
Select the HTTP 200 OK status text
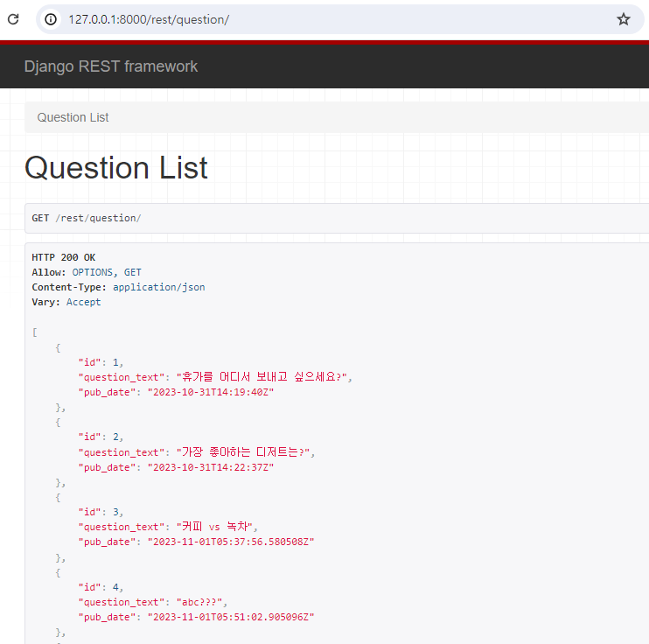(63, 257)
